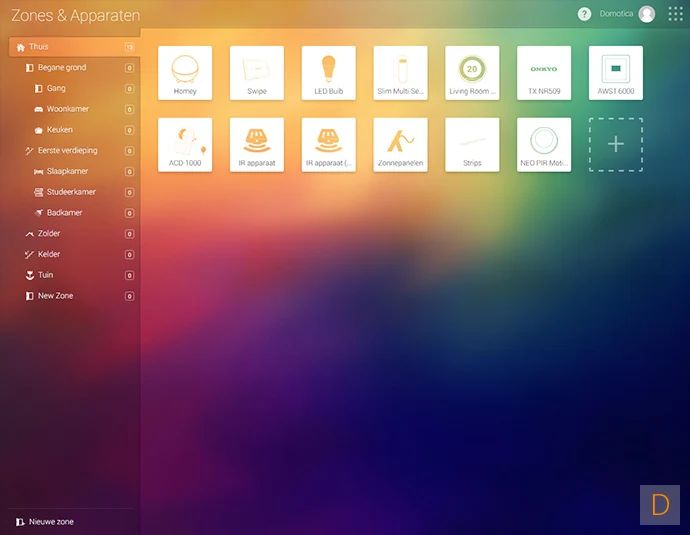Select the Zonnepanelen device tile
Image resolution: width=690 pixels, height=535 pixels.
400,145
